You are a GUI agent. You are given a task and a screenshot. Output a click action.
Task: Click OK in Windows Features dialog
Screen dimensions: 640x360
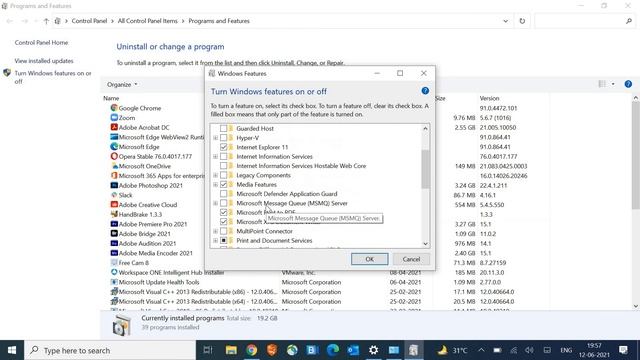(369, 259)
